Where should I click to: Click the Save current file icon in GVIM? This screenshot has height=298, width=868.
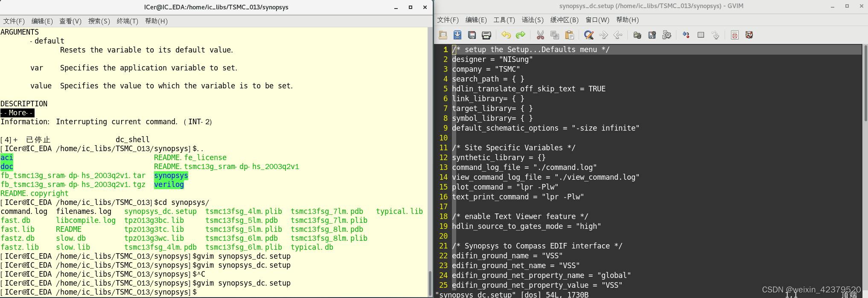457,35
